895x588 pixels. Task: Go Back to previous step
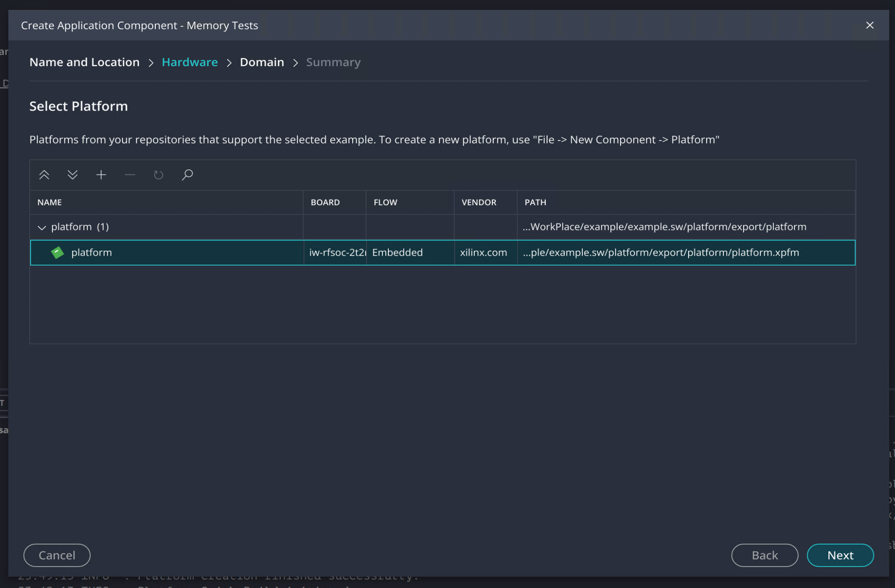pos(764,555)
